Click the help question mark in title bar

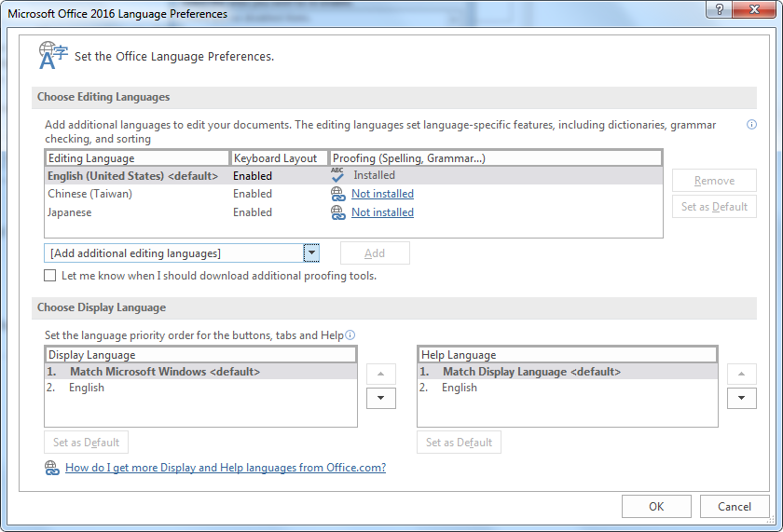point(719,9)
